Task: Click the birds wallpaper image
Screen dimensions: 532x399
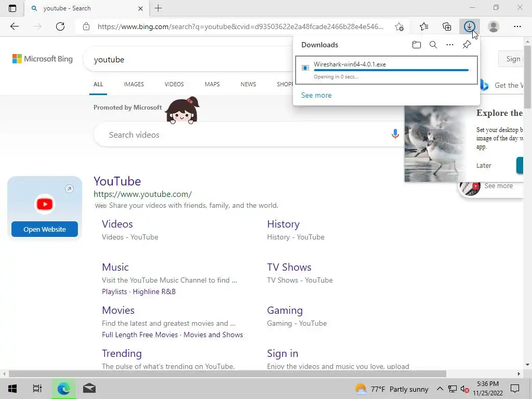Action: coord(436,144)
